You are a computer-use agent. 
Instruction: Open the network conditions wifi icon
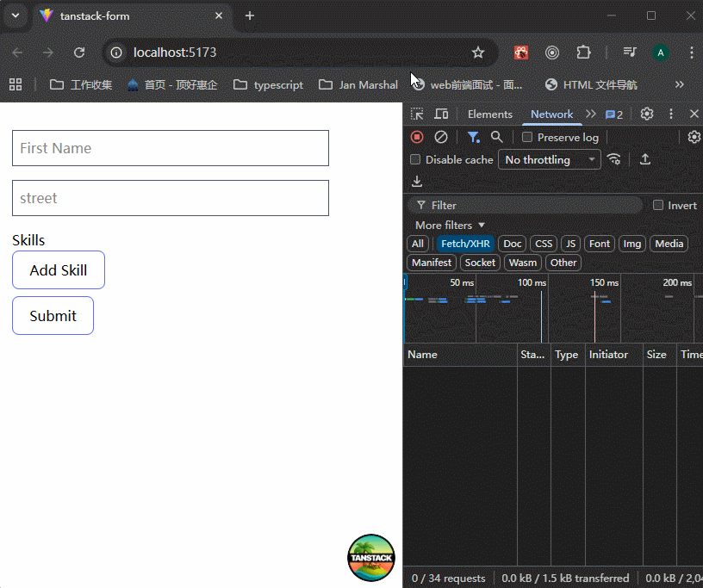(614, 159)
